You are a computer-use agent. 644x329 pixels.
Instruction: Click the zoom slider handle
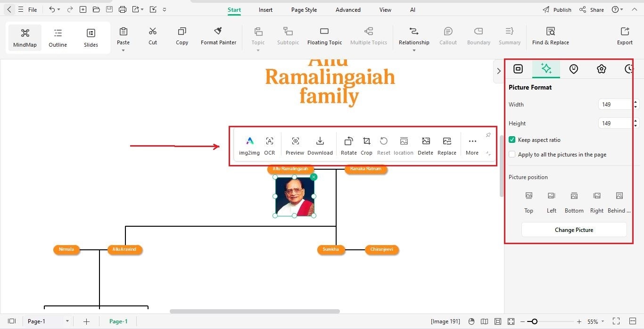click(x=534, y=321)
